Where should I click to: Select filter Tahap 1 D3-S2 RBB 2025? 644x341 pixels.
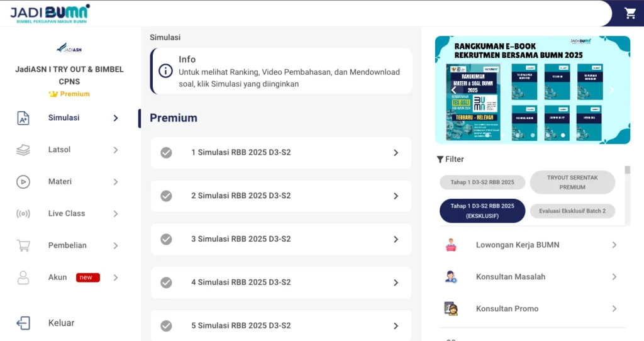(482, 182)
